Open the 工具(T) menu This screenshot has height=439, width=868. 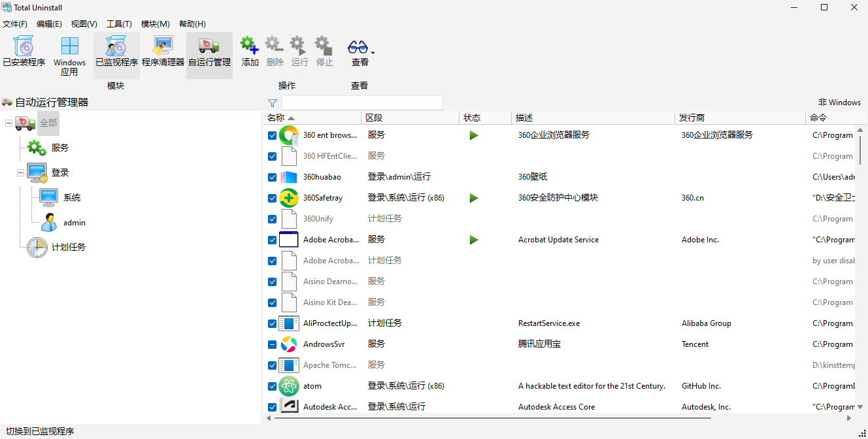coord(119,24)
